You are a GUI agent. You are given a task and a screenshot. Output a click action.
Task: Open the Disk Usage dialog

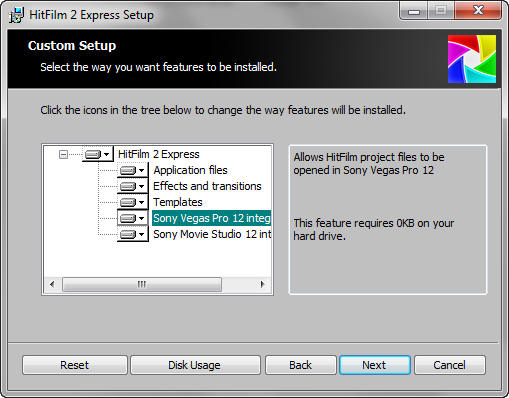(195, 365)
